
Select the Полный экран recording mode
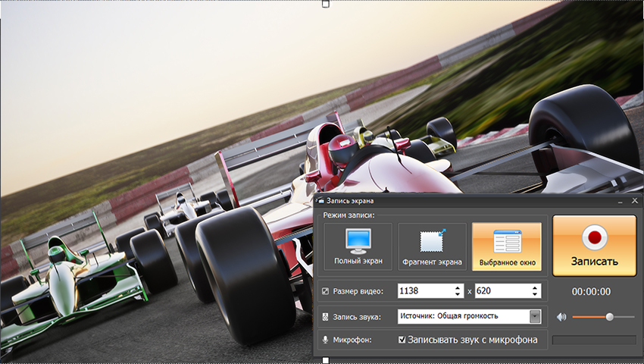point(358,246)
